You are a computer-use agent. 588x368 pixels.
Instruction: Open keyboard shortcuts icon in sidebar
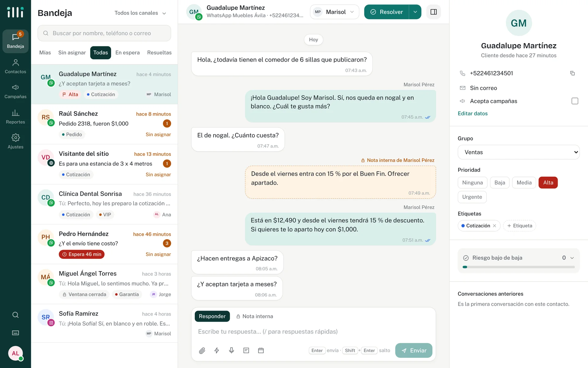15,333
